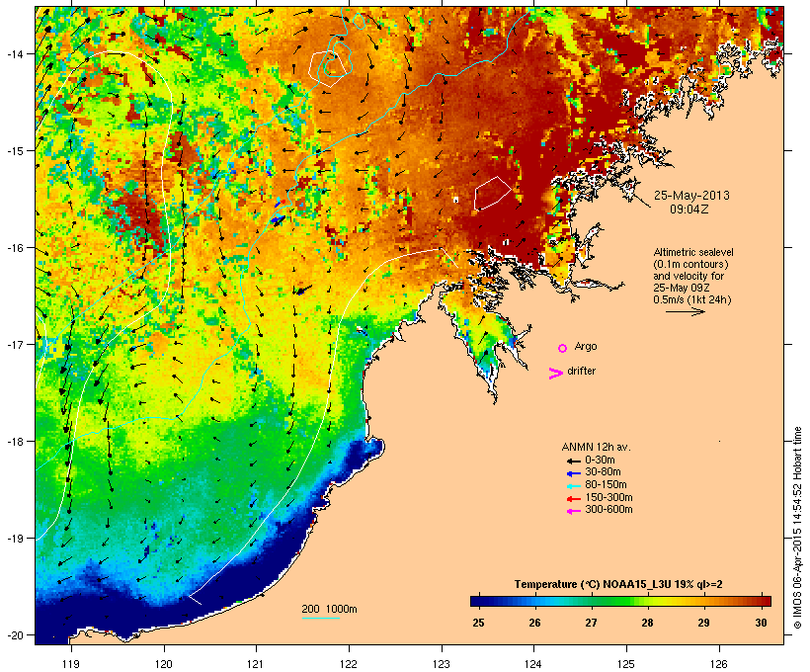Click the 'Argo' legend label

coord(586,346)
